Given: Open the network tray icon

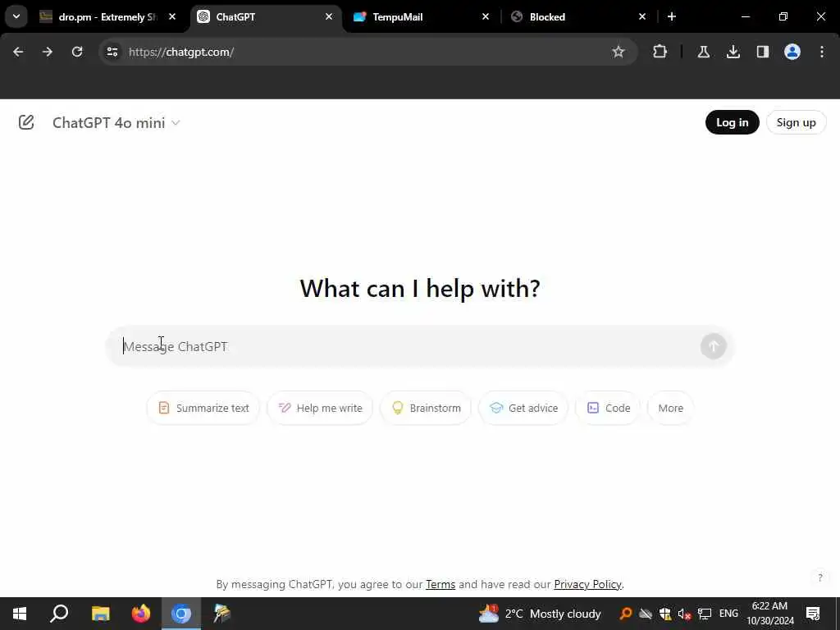Looking at the screenshot, I should (705, 614).
